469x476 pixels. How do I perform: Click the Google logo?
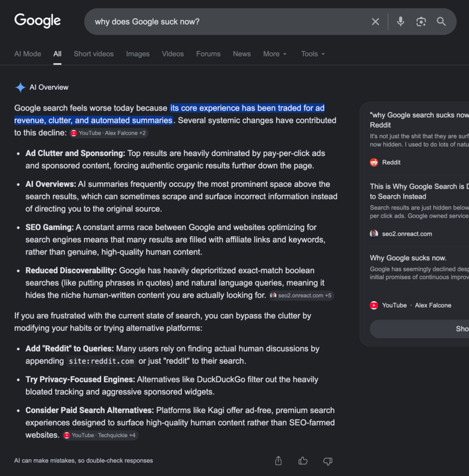click(37, 21)
